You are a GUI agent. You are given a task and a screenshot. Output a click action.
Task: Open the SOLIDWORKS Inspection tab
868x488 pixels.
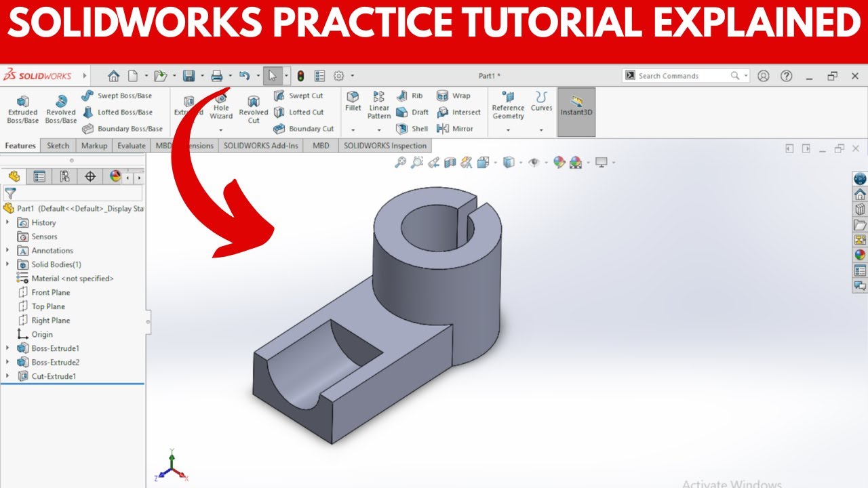(385, 146)
